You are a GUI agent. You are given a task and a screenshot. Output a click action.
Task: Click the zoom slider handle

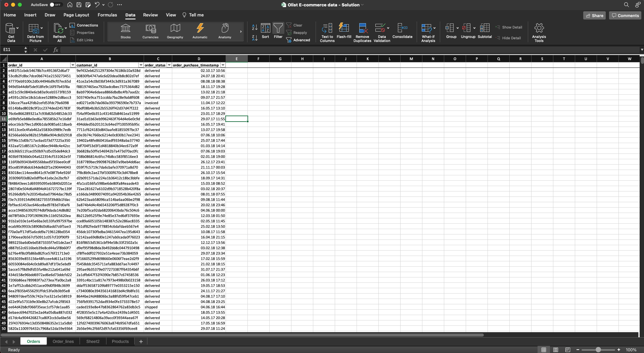pyautogui.click(x=598, y=350)
